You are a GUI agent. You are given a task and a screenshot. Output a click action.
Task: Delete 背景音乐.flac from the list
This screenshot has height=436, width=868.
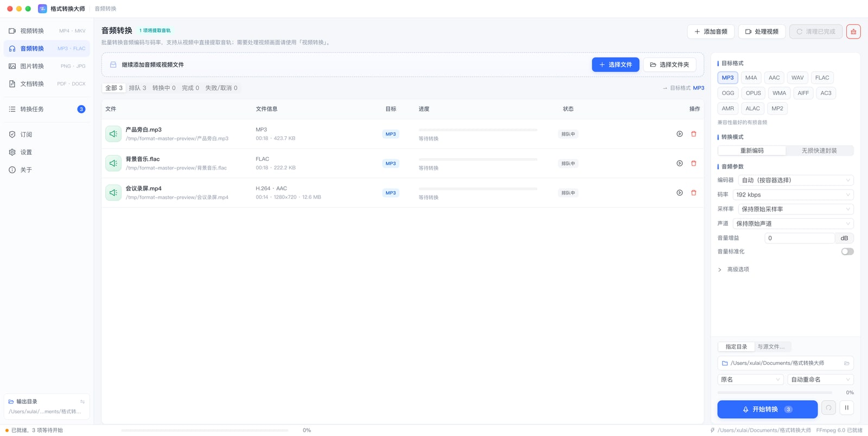(x=693, y=163)
